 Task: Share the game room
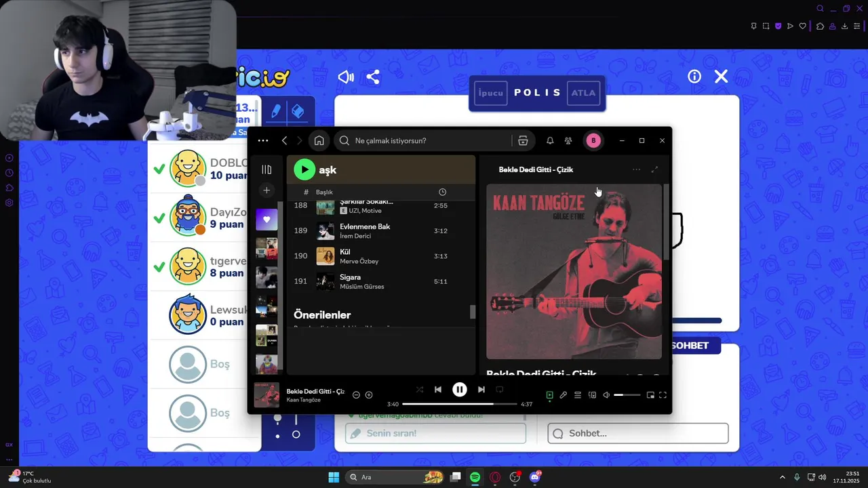373,77
